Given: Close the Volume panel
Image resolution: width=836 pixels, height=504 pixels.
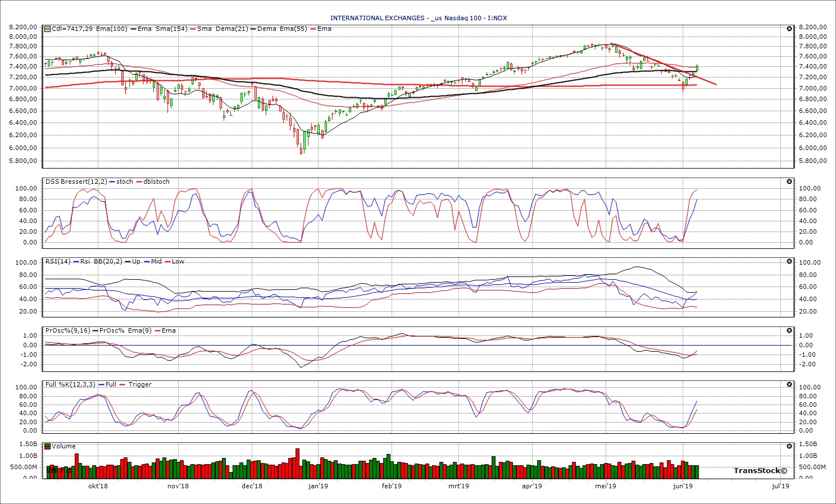Looking at the screenshot, I should pos(789,446).
